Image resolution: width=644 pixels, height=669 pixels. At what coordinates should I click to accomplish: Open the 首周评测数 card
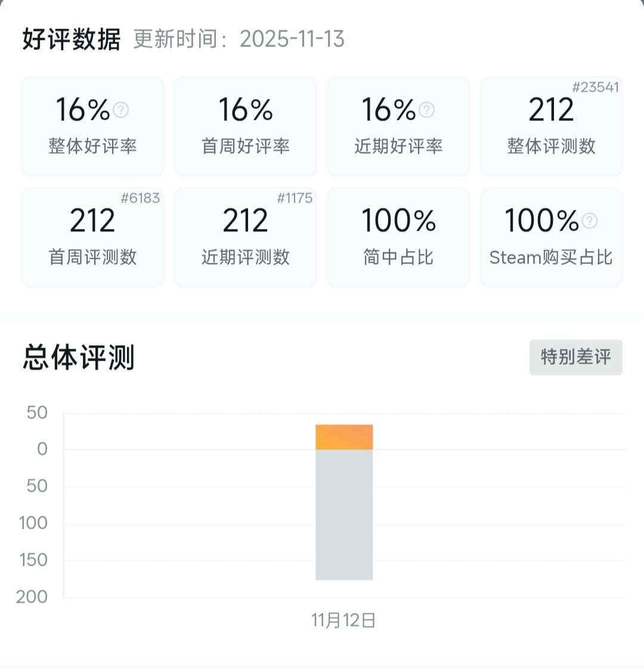[x=92, y=237]
